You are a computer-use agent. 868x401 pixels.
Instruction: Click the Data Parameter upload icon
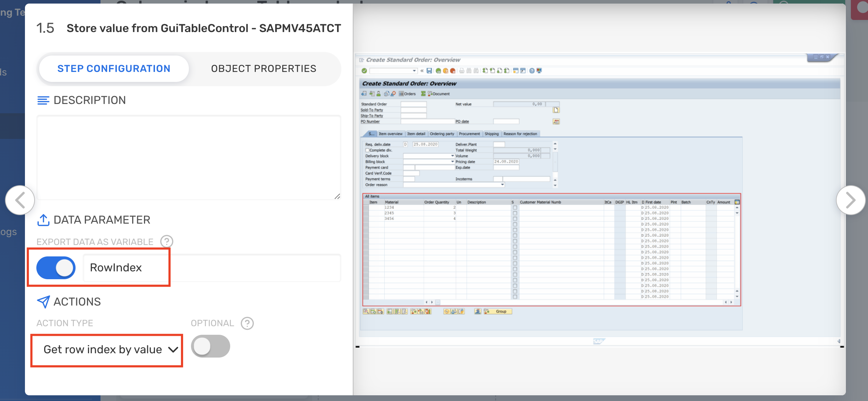(x=43, y=220)
